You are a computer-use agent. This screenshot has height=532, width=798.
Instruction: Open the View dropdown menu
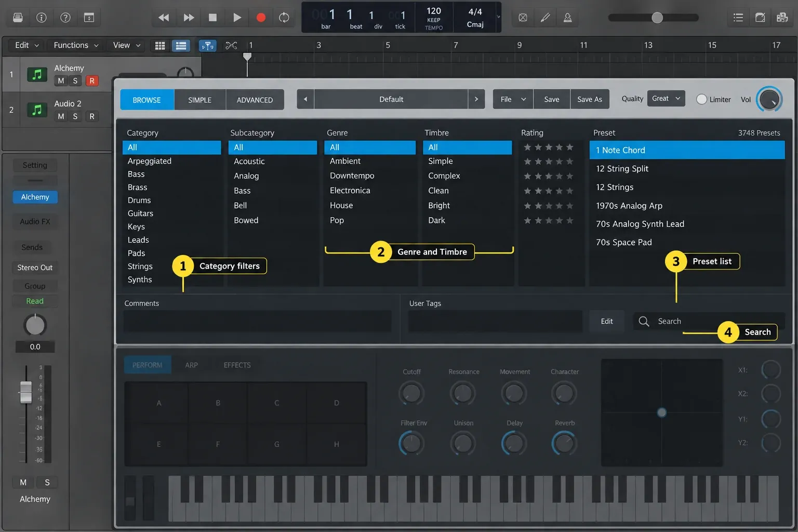(127, 45)
